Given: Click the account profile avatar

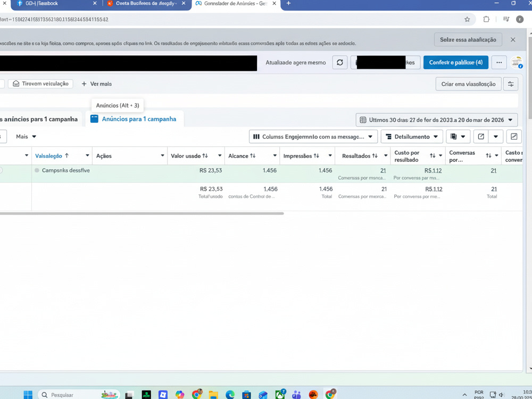Looking at the screenshot, I should point(517,62).
